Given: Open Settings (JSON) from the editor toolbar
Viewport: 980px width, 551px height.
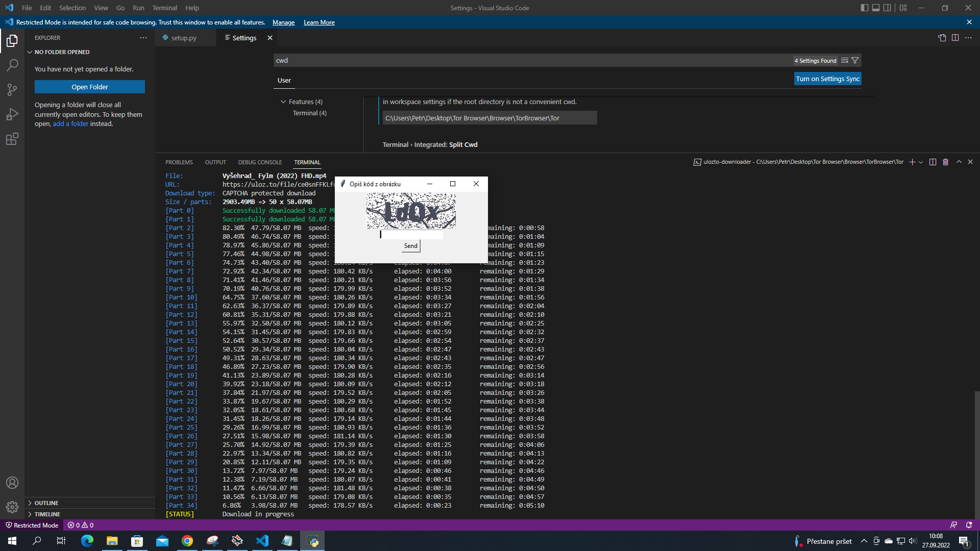Looking at the screenshot, I should tap(942, 37).
